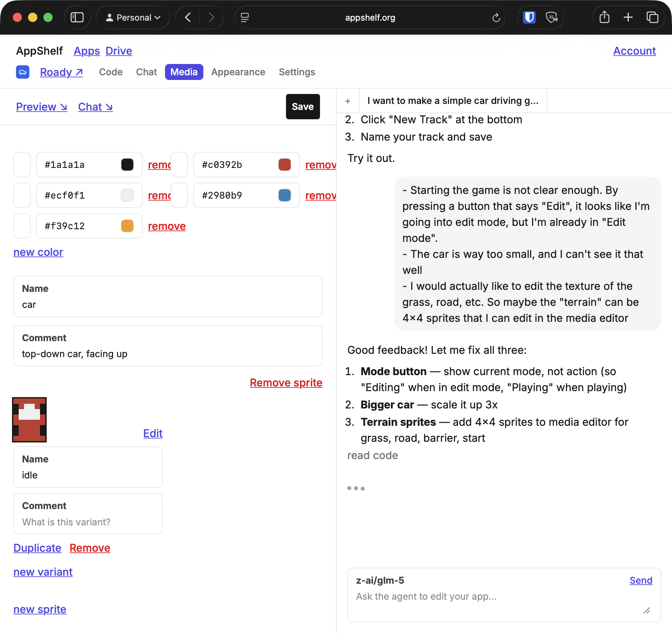672x633 pixels.
Task: Go back with the back arrow
Action: click(188, 17)
